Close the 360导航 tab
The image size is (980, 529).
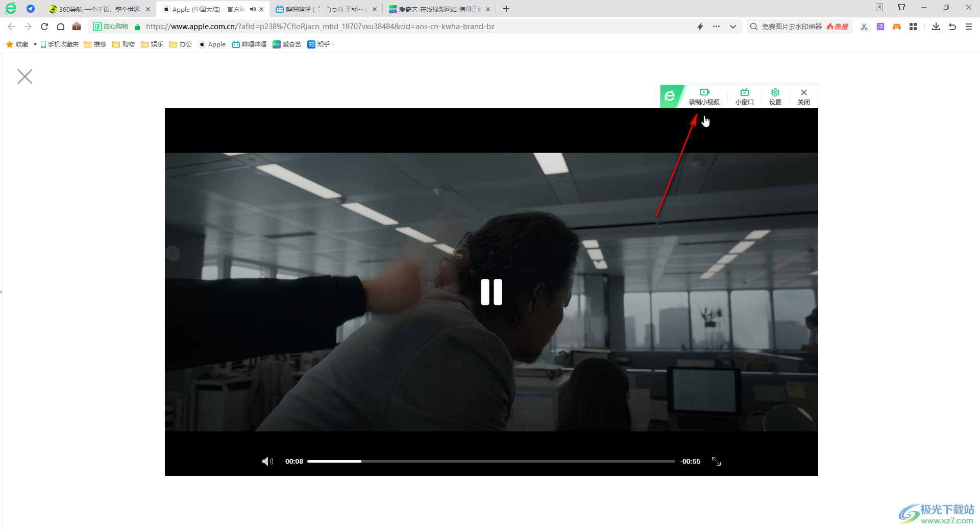click(148, 9)
